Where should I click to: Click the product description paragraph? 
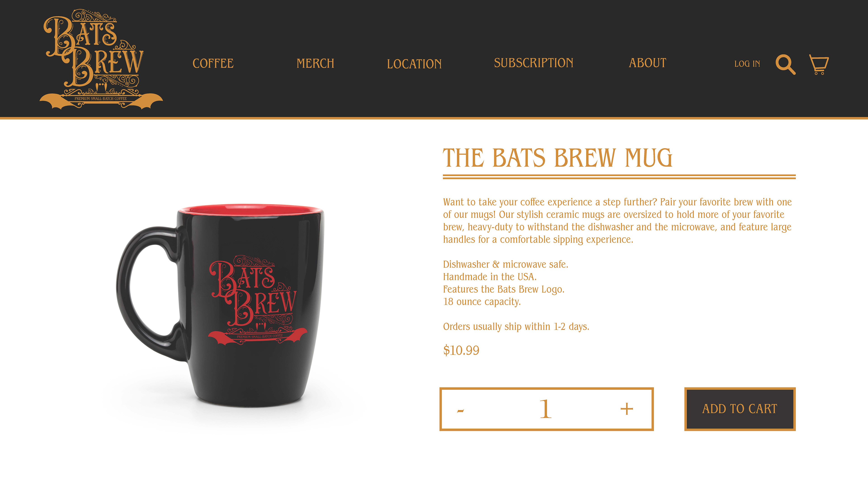pos(618,221)
